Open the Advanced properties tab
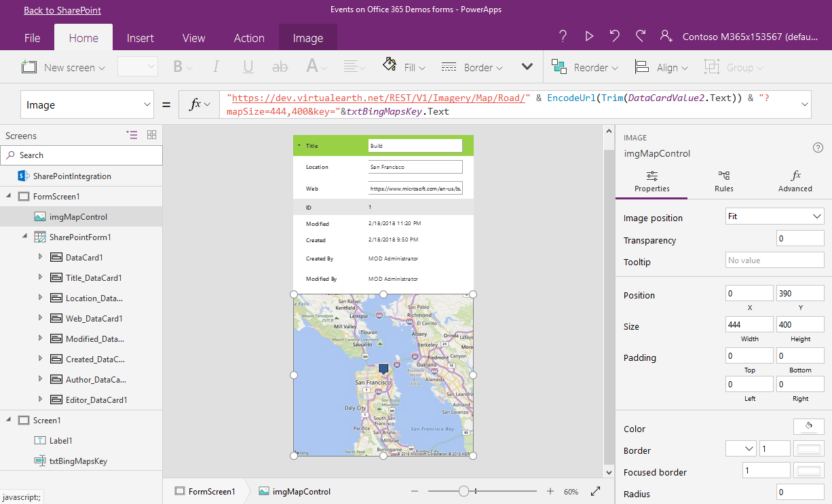The width and height of the screenshot is (832, 504). pyautogui.click(x=795, y=181)
